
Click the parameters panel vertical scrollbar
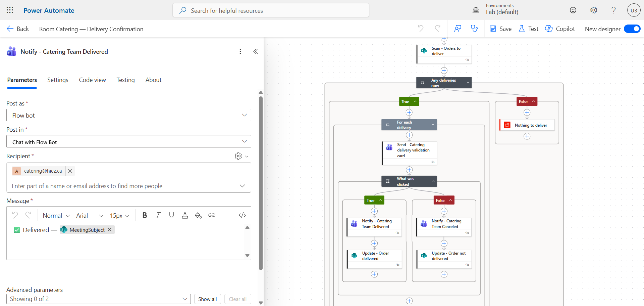(261, 183)
